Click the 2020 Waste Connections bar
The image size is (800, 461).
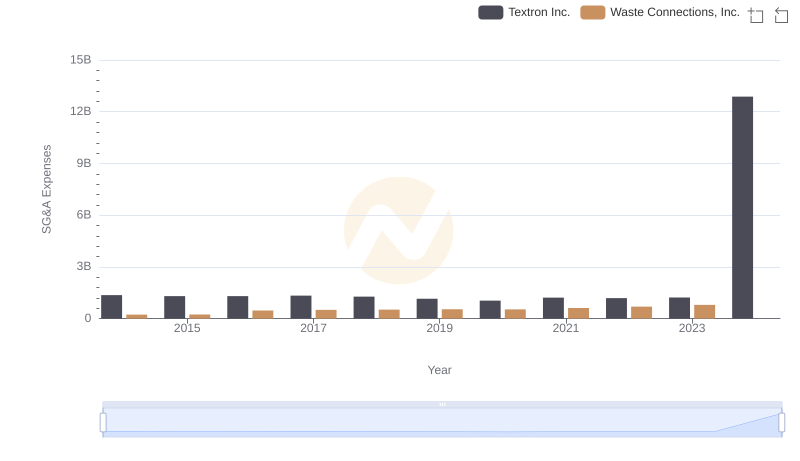click(515, 314)
